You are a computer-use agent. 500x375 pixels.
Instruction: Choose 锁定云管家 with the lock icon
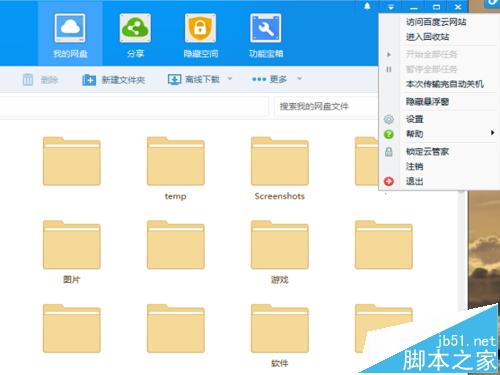[x=438, y=152]
